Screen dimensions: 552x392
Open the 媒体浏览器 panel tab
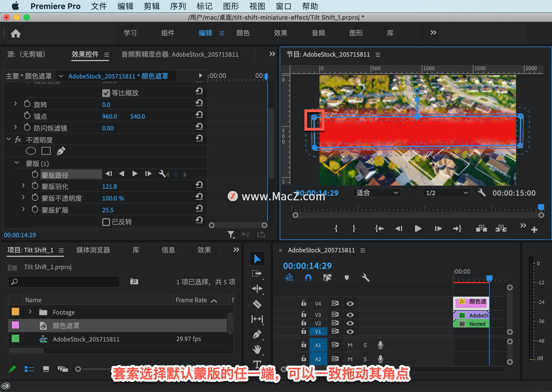(93, 250)
